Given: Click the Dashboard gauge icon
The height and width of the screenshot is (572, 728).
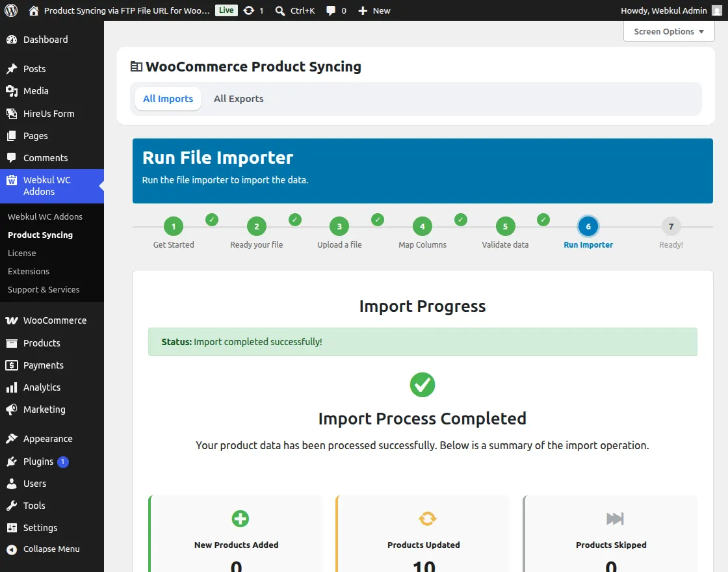Looking at the screenshot, I should coord(12,40).
